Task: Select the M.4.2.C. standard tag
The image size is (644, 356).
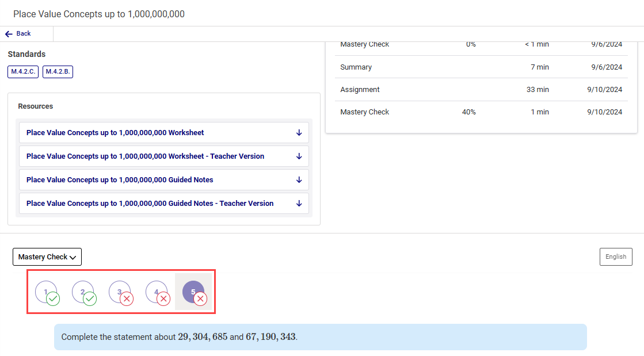Action: point(23,72)
